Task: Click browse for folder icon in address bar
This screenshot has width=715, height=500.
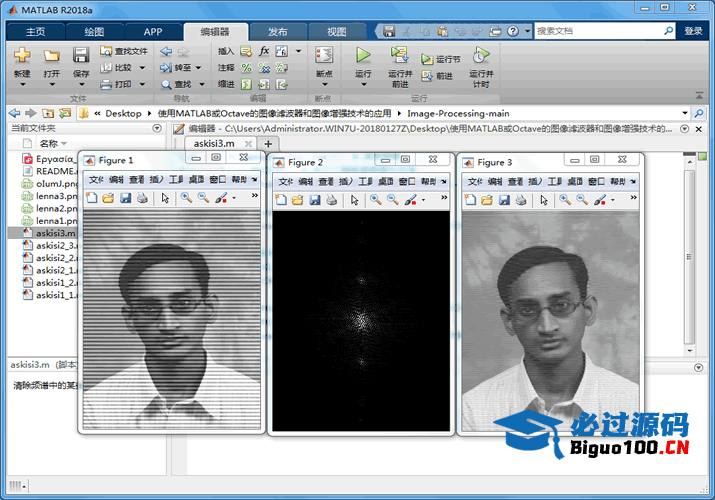Action: (x=65, y=113)
